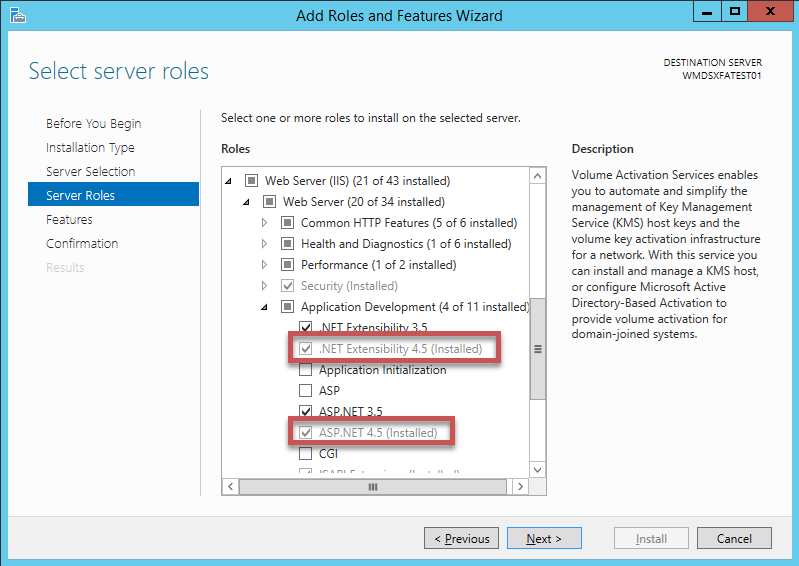Go to the Features step in the sidebar
This screenshot has width=799, height=566.
click(69, 220)
